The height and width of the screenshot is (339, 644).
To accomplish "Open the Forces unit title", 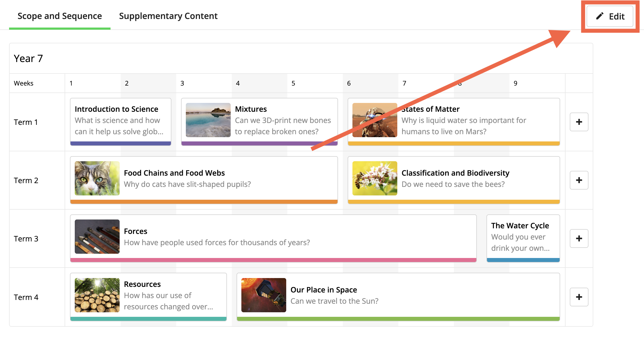I will click(x=136, y=231).
